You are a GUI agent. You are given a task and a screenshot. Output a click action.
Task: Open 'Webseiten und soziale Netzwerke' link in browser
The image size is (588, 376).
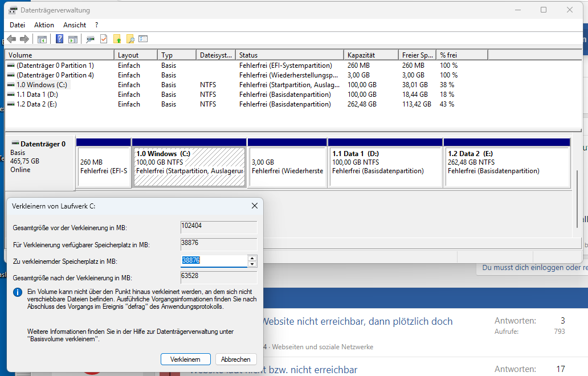coord(322,347)
